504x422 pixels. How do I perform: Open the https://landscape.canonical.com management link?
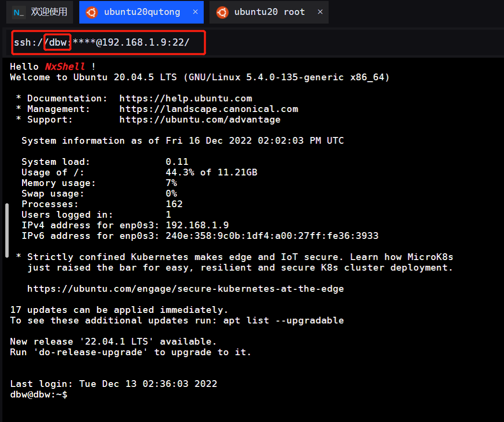pyautogui.click(x=209, y=109)
